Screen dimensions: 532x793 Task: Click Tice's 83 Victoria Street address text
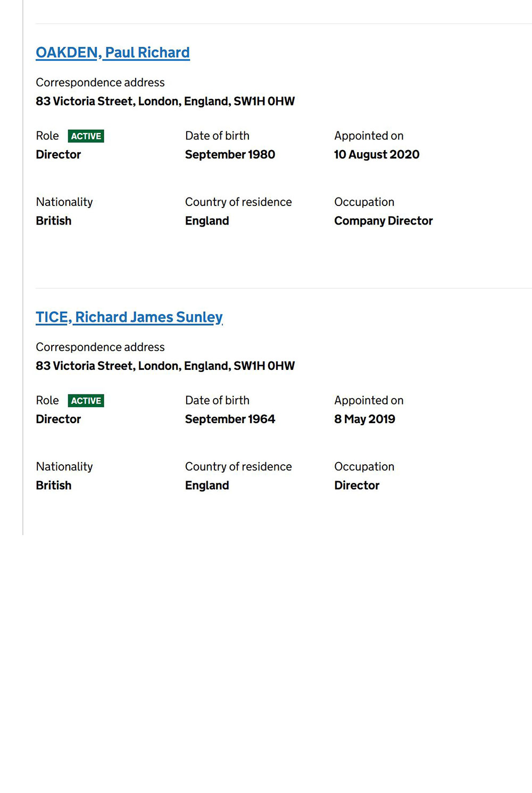165,366
